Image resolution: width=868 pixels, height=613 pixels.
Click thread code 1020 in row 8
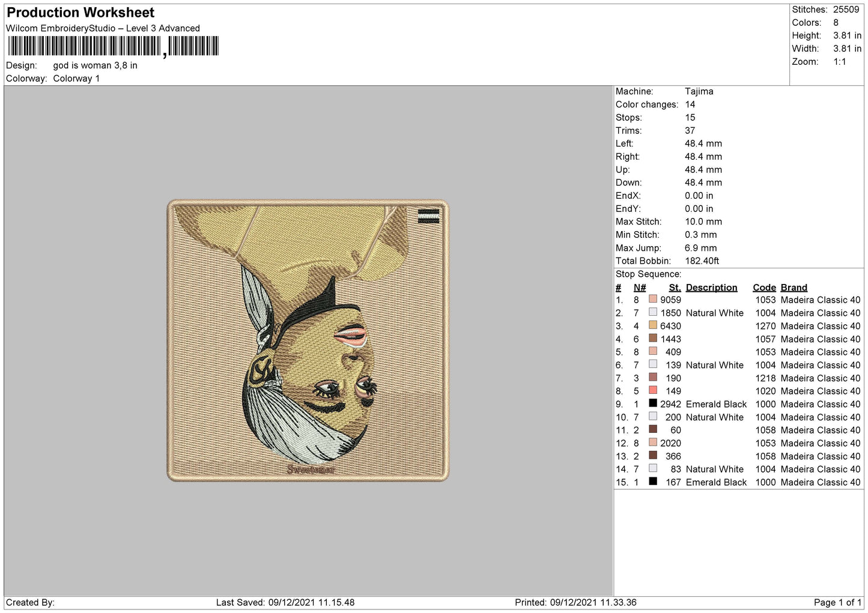(765, 391)
